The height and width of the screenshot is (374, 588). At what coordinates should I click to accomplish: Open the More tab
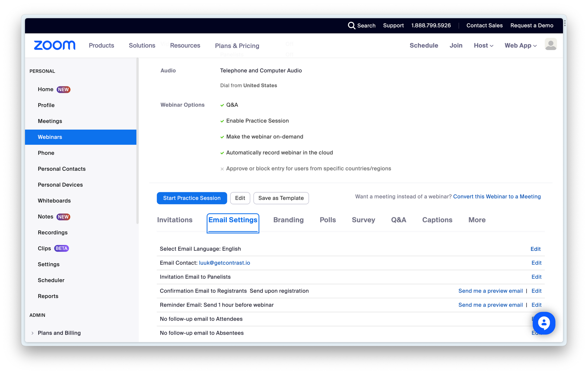[477, 220]
